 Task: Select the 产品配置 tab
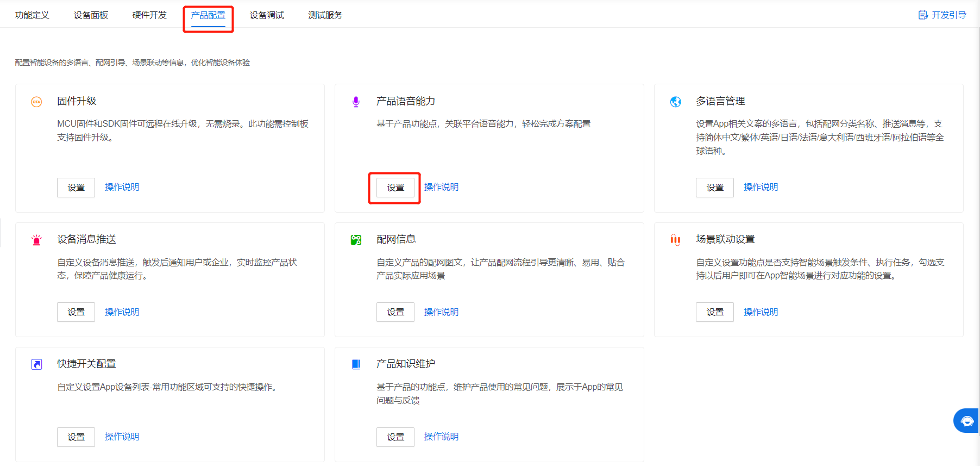208,15
